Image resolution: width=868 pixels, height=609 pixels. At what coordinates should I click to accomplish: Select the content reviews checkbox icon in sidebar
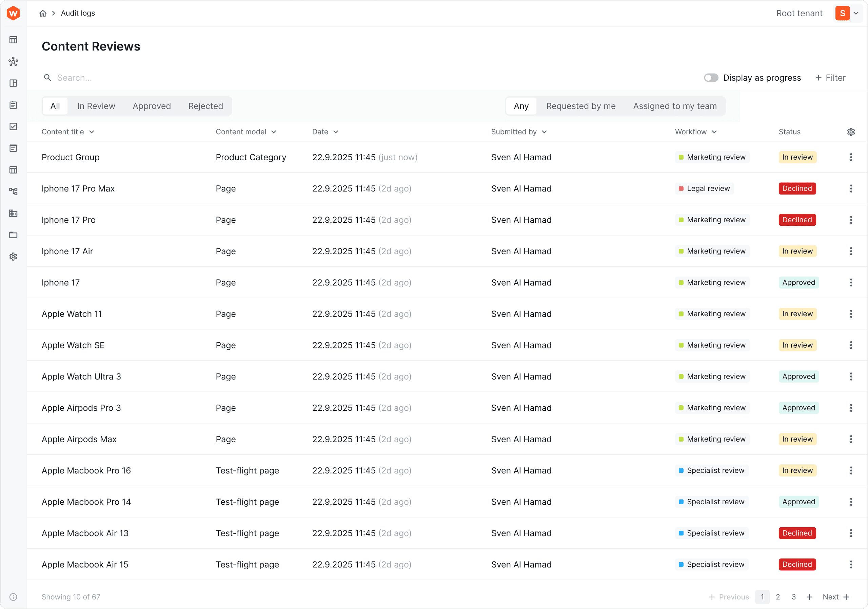[x=13, y=126]
